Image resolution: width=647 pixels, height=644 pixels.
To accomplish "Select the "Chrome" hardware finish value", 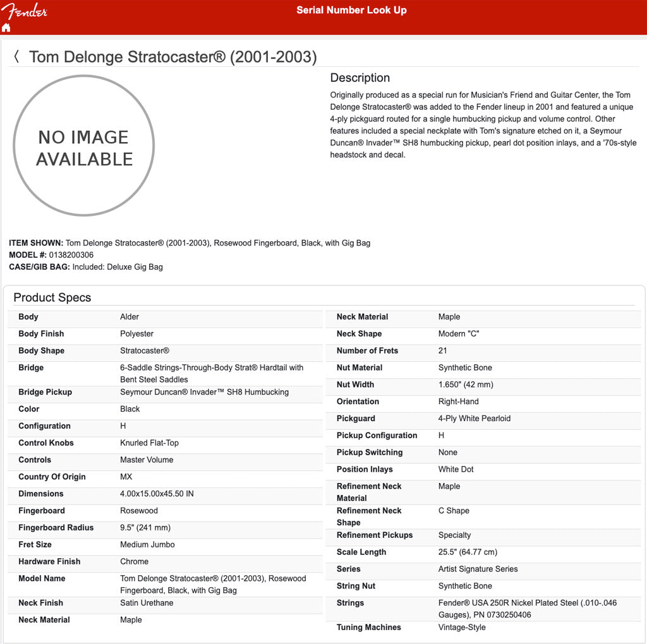I will tap(134, 561).
